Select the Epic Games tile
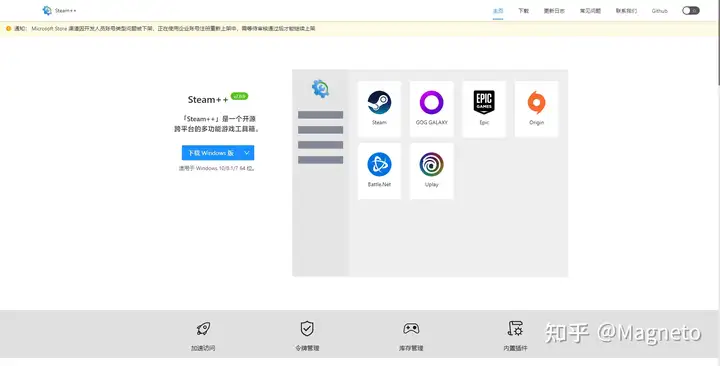Screen dimensions: 720x366 (x=484, y=109)
